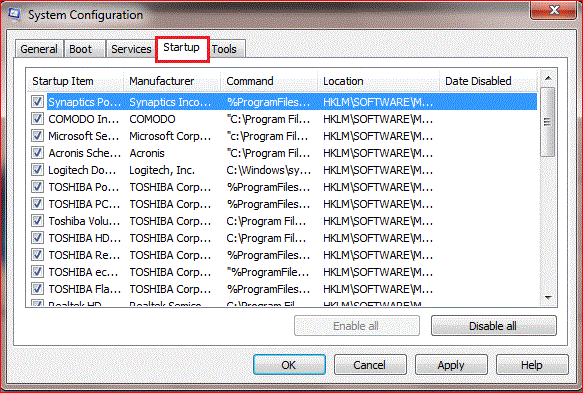
Task: Uncheck the TOSHIBA ec... checkbox
Action: [x=37, y=272]
